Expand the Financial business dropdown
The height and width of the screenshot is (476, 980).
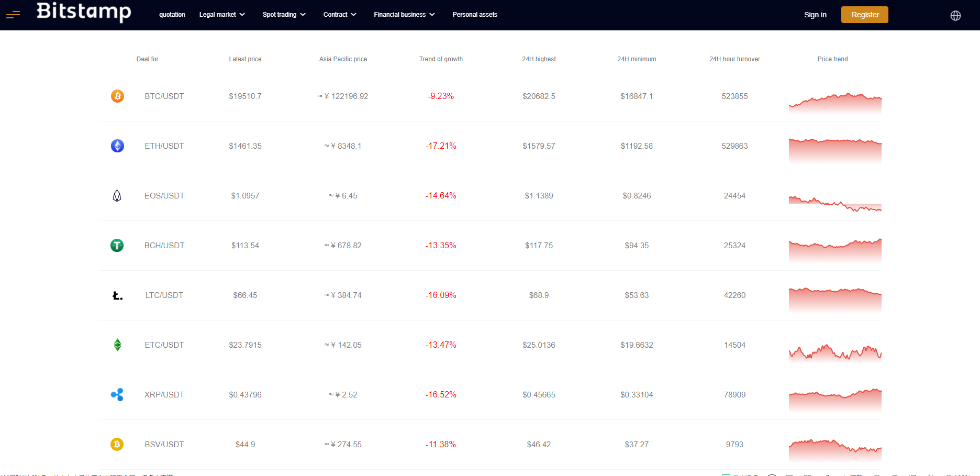tap(404, 15)
